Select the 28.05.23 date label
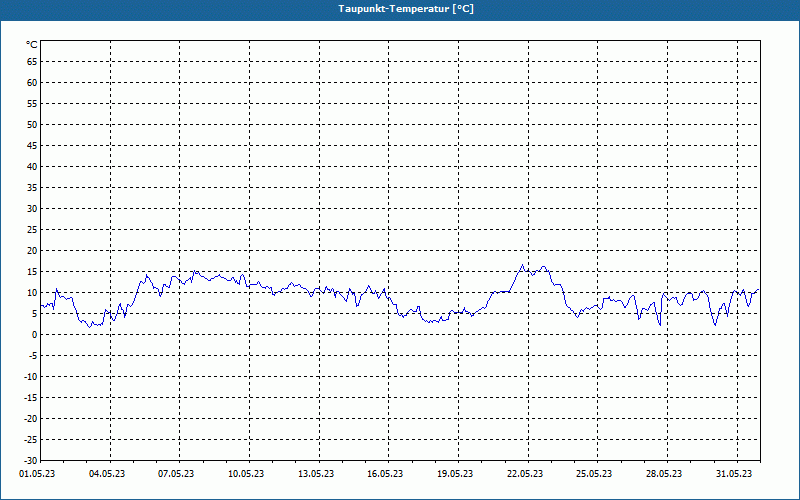Screen dimensions: 800x500 (x=664, y=474)
